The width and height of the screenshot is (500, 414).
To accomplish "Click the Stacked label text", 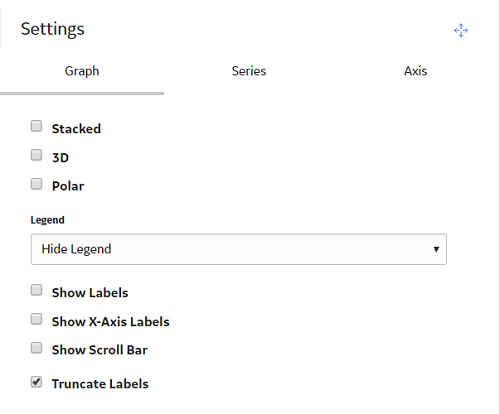I will pos(76,129).
